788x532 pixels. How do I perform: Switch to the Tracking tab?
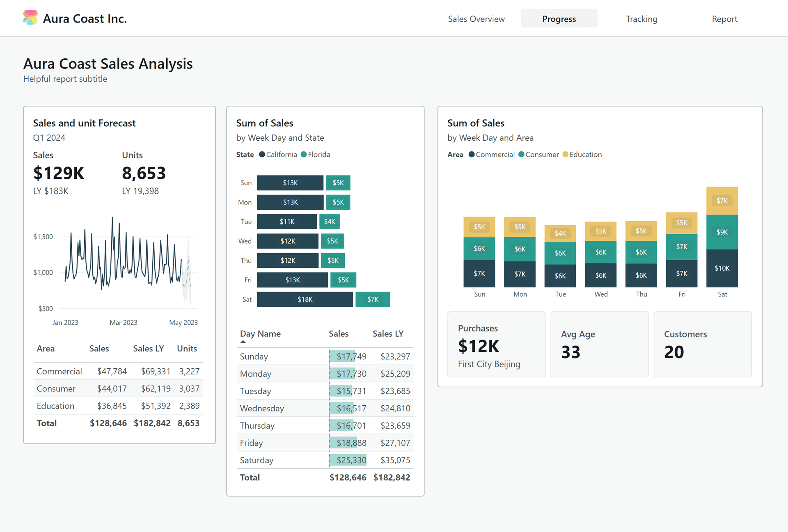pos(641,18)
